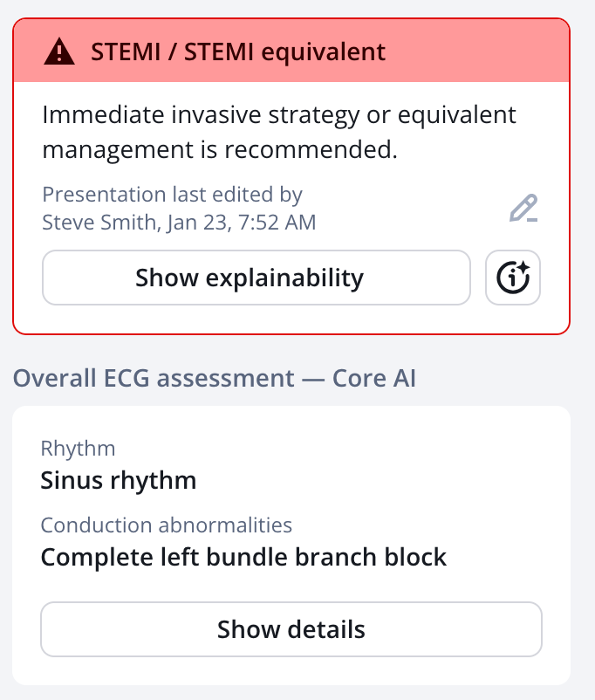Click the word 'equivalent' in the recommendation text
The image size is (595, 700).
point(456,116)
